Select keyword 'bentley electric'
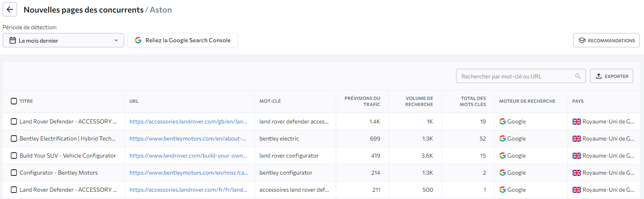The image size is (644, 199). click(279, 138)
